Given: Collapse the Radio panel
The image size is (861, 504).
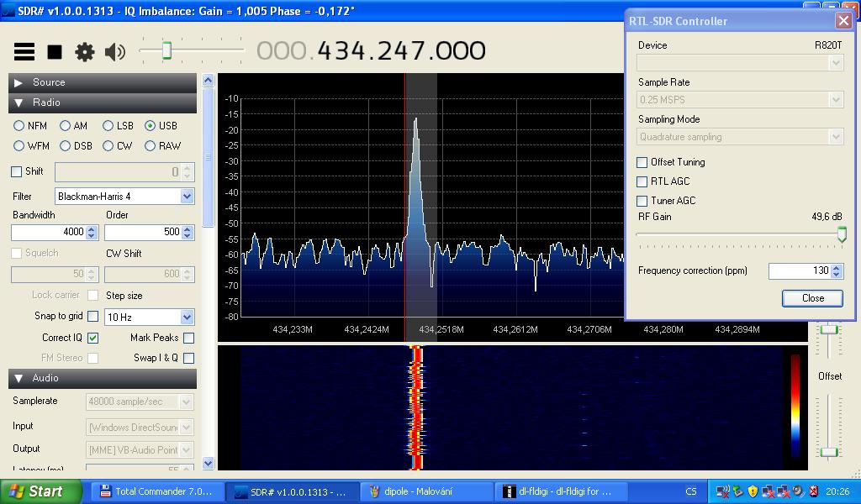Looking at the screenshot, I should (x=102, y=102).
